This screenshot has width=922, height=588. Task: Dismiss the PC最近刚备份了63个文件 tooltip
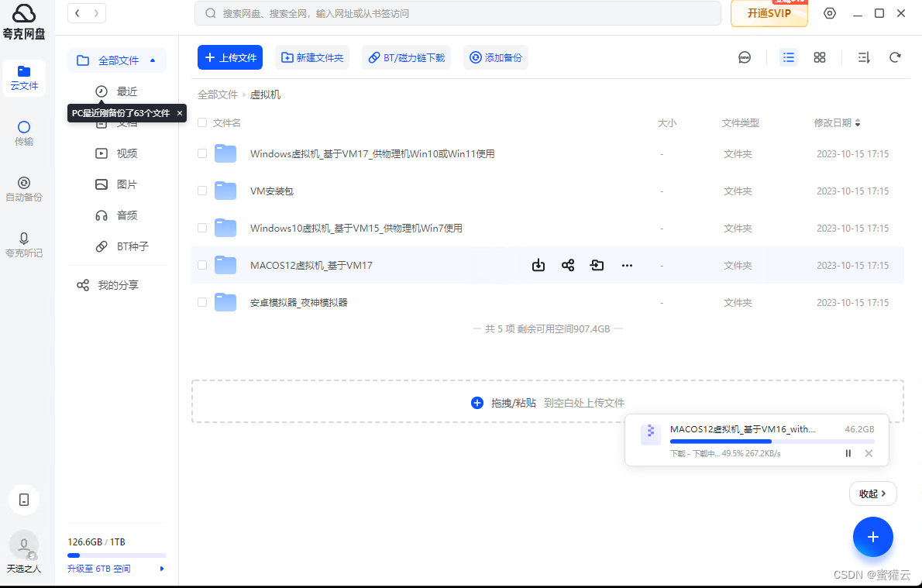(179, 113)
